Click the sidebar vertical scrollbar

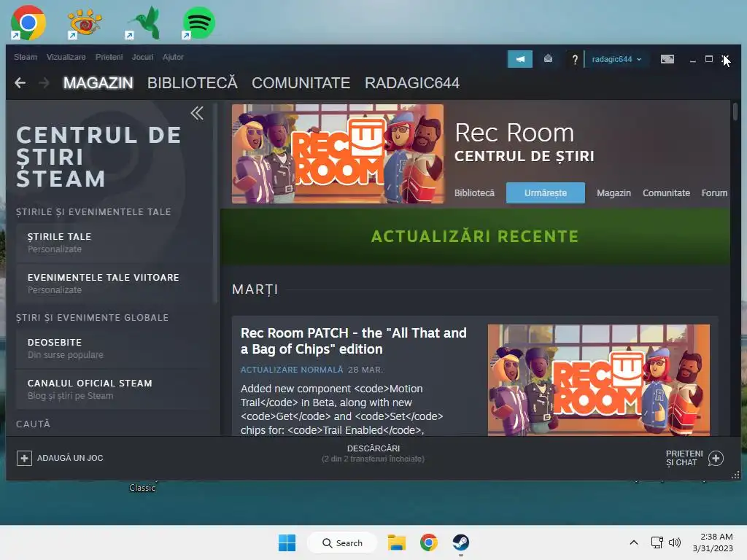pos(215,203)
